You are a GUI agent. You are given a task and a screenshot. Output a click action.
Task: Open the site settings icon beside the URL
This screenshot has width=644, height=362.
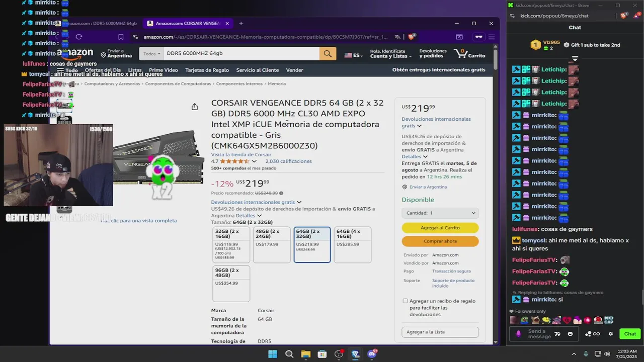click(135, 37)
